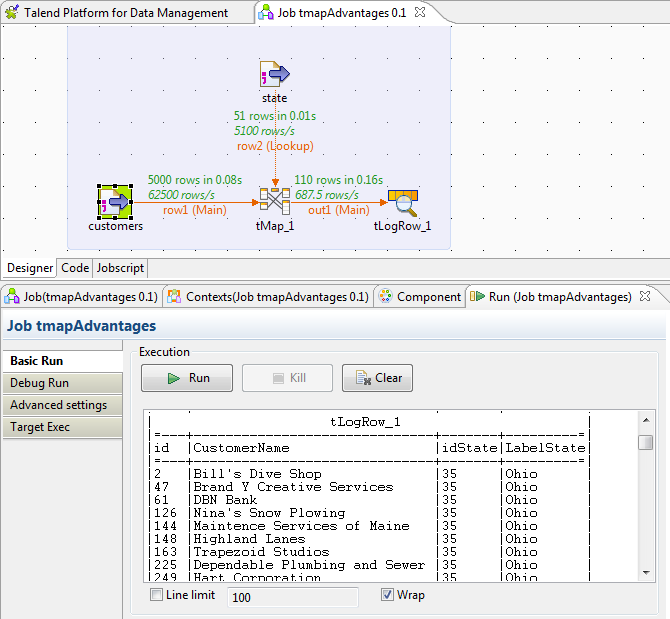Open the Job(tmapAdvantages 0.1) view tab
Viewport: 670px width, 619px height.
tap(82, 297)
